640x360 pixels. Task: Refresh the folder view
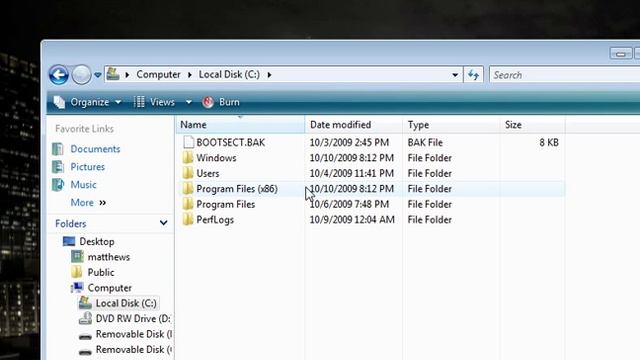point(473,75)
